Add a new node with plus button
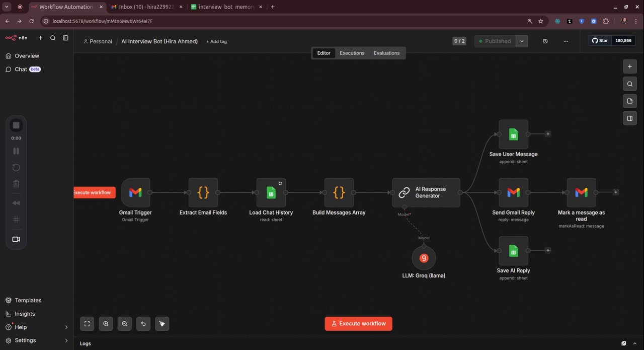644x350 pixels. tap(629, 66)
